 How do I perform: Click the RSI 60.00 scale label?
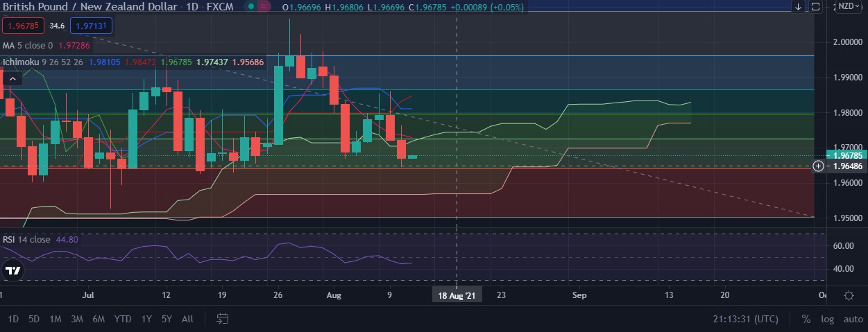tap(842, 246)
